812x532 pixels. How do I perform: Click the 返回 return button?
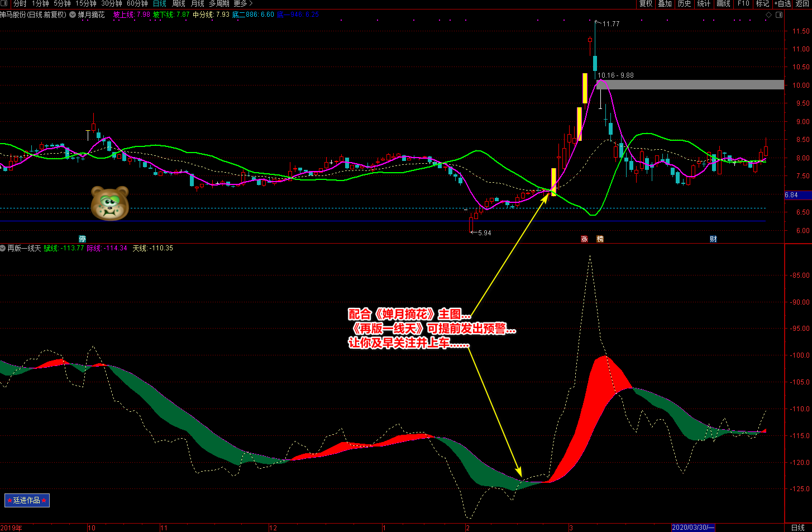(801, 4)
